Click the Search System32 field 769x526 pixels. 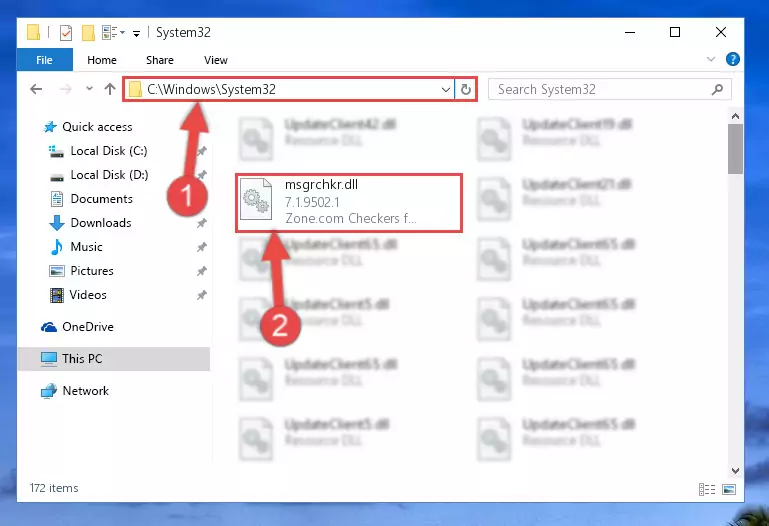pyautogui.click(x=610, y=89)
